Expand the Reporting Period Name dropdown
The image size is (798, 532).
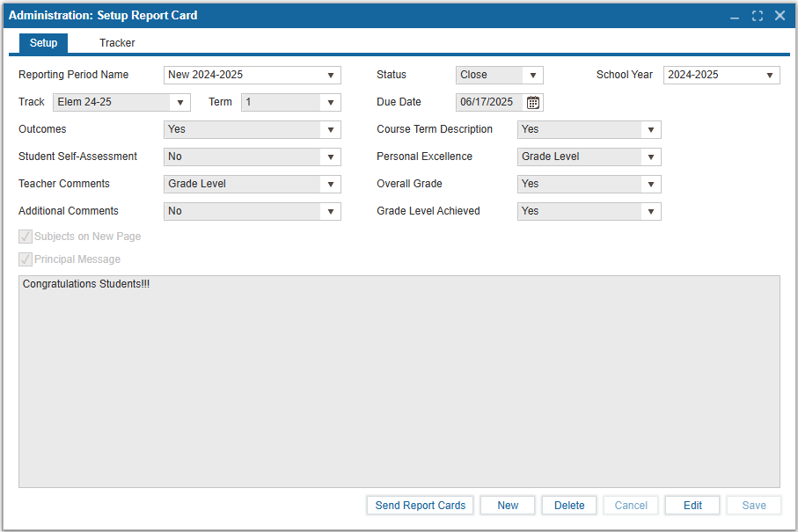click(x=331, y=76)
